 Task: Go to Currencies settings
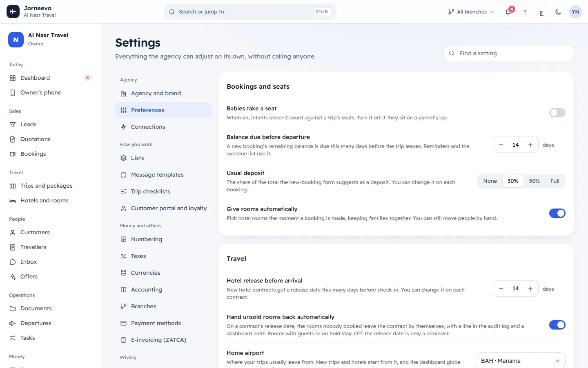tap(163, 273)
